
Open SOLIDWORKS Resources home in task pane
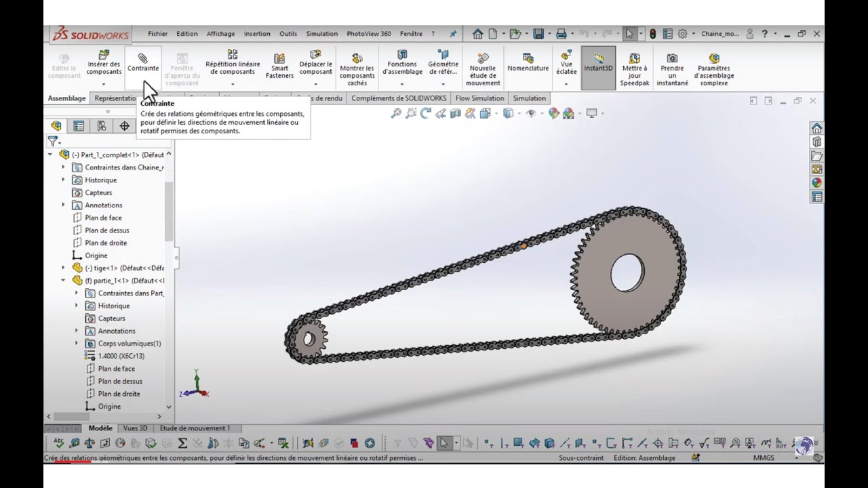816,128
